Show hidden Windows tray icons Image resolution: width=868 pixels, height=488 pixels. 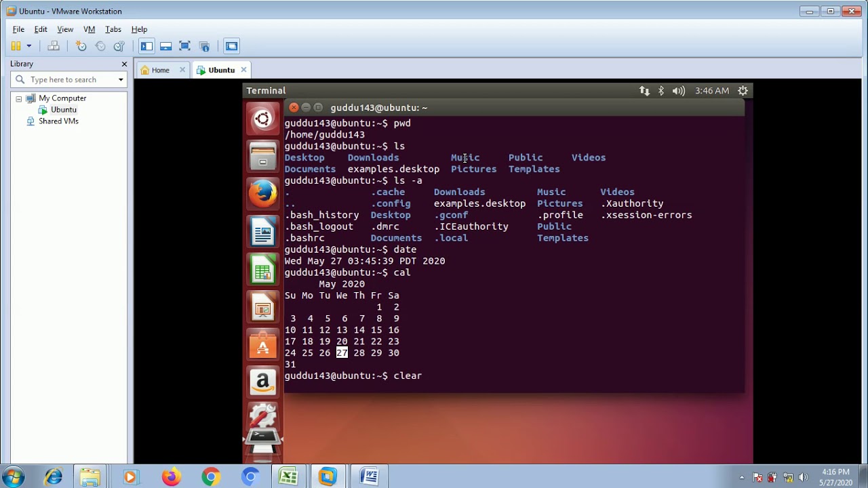[742, 477]
